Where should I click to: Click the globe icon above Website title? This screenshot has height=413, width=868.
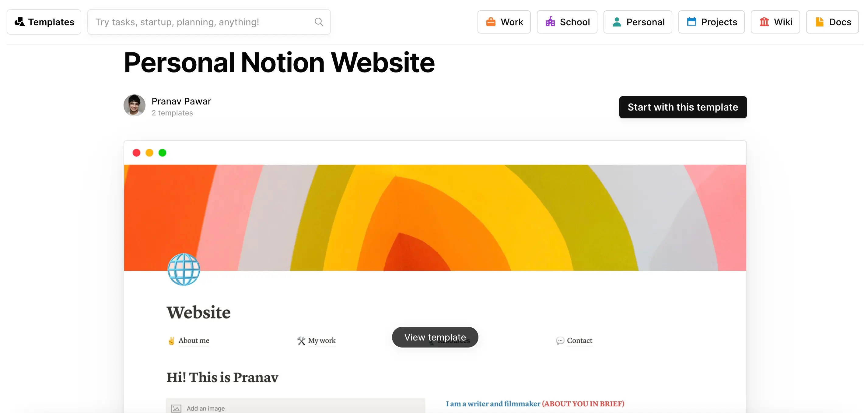(184, 269)
